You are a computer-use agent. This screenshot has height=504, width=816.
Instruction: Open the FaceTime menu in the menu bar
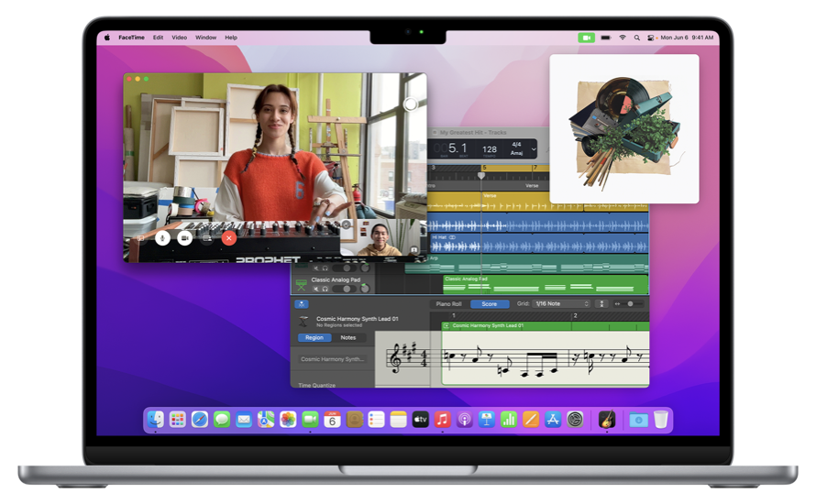click(x=131, y=38)
